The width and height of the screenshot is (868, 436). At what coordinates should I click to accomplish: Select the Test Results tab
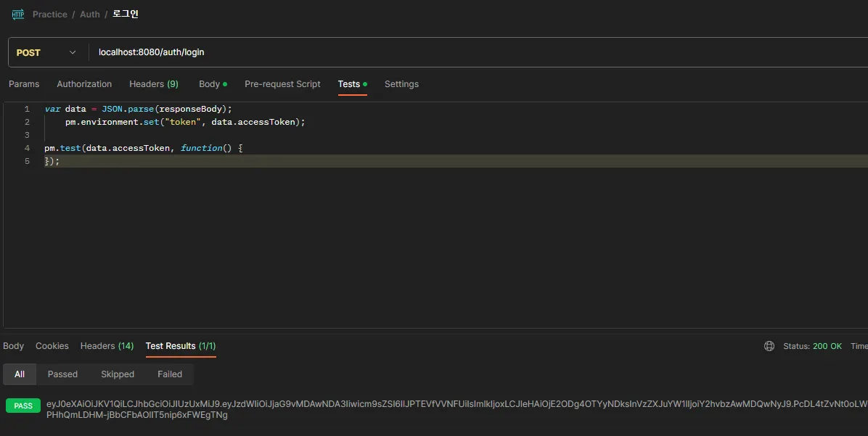pos(181,346)
